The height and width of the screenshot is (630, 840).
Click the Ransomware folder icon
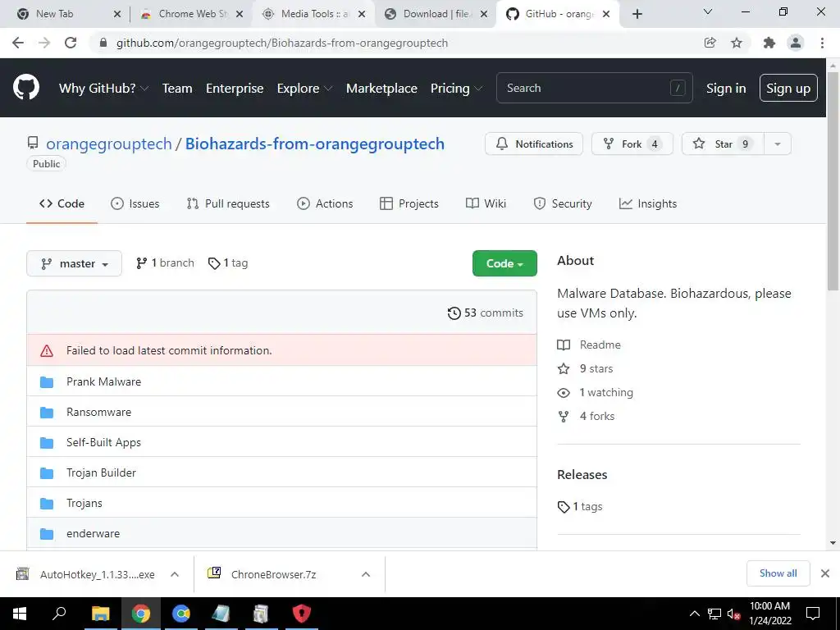point(47,413)
